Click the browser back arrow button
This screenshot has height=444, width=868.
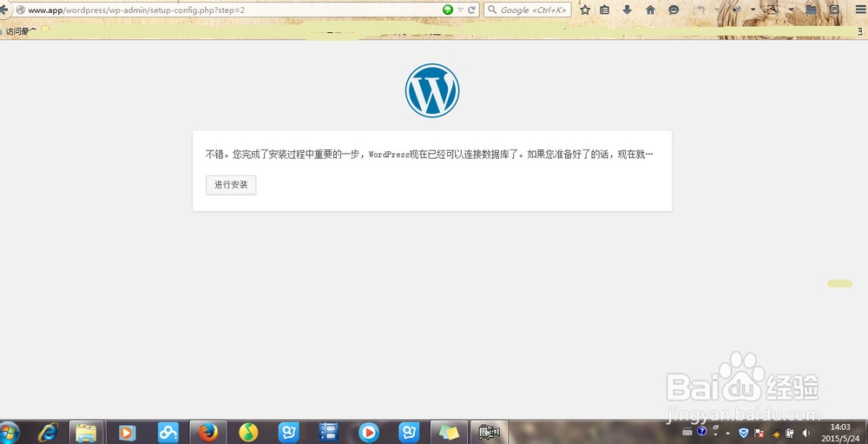pos(3,10)
